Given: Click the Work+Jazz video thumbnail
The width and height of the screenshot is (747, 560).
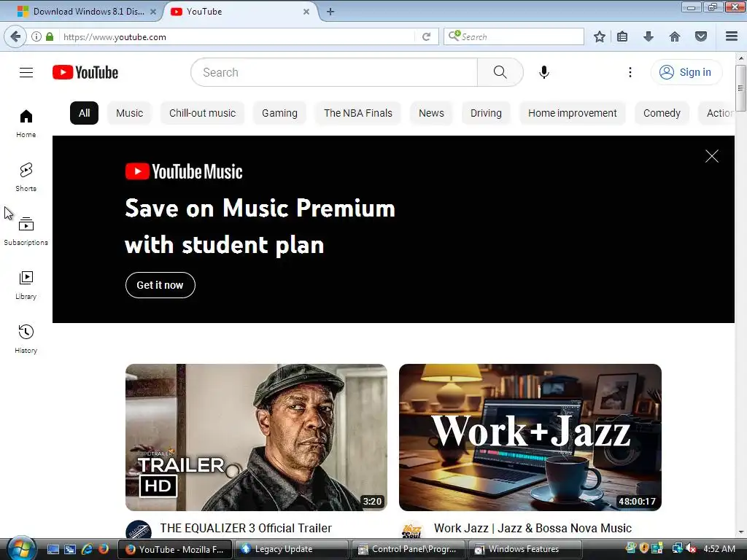Looking at the screenshot, I should [530, 437].
